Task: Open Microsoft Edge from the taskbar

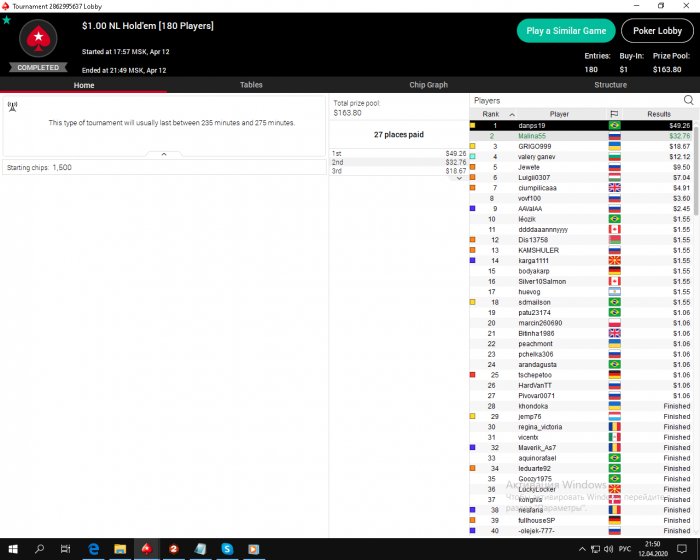Action: 93,549
